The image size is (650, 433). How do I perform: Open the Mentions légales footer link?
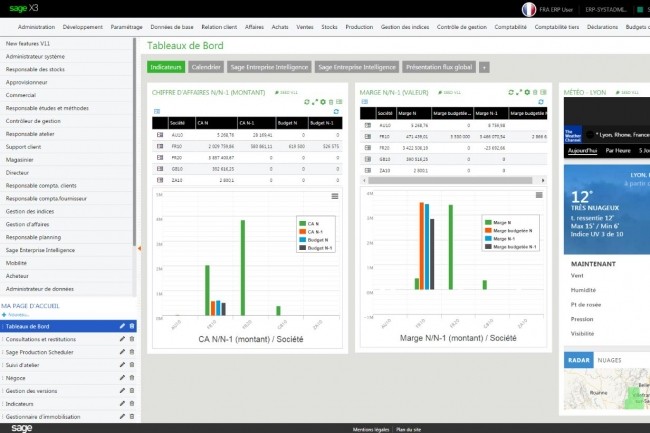point(371,430)
